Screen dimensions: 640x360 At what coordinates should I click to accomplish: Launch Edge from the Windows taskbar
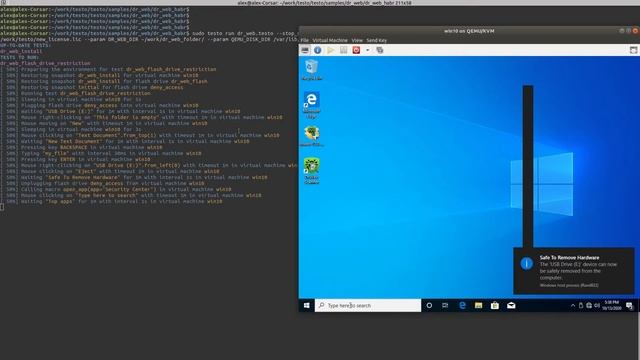tap(462, 305)
